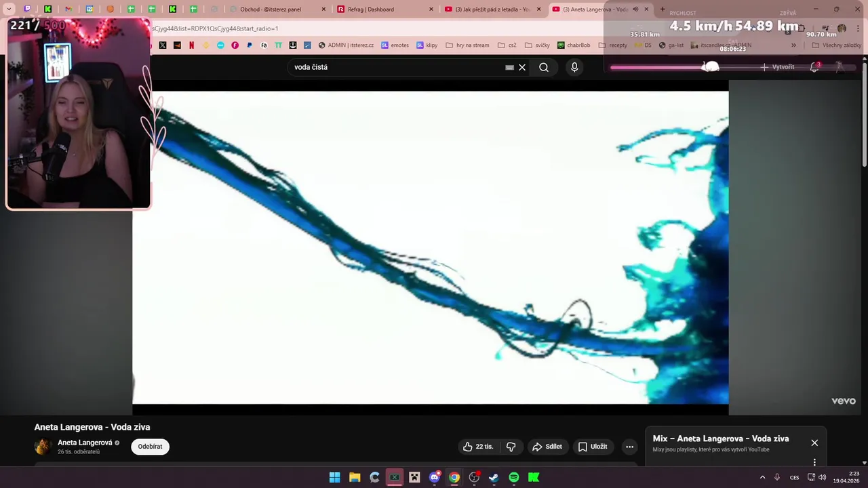Open the clock and date 19.04.2026
Viewport: 868px width, 488px height.
(x=847, y=477)
